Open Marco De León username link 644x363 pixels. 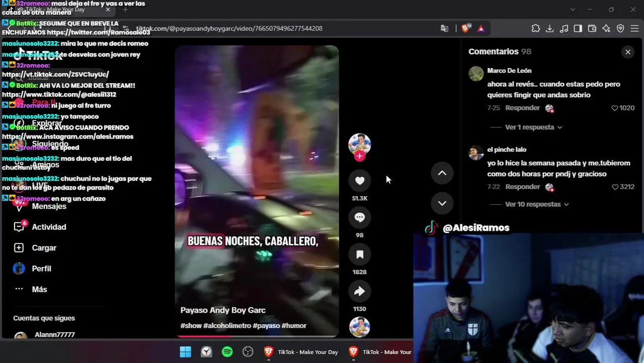[509, 71]
